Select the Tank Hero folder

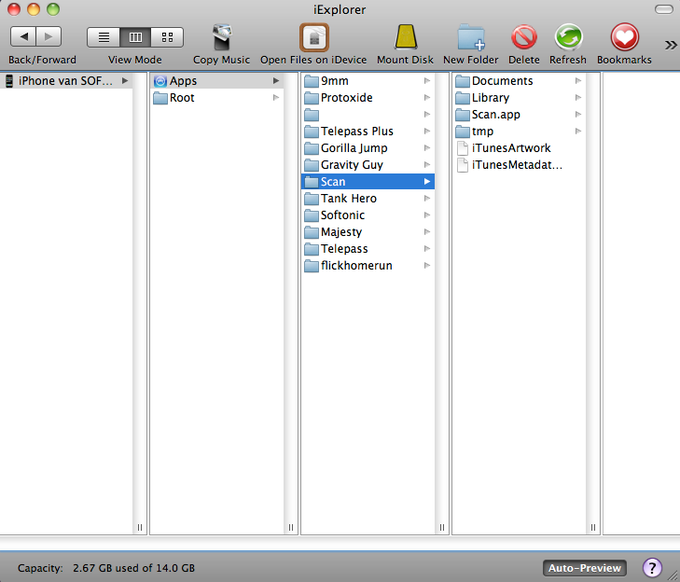pos(368,198)
